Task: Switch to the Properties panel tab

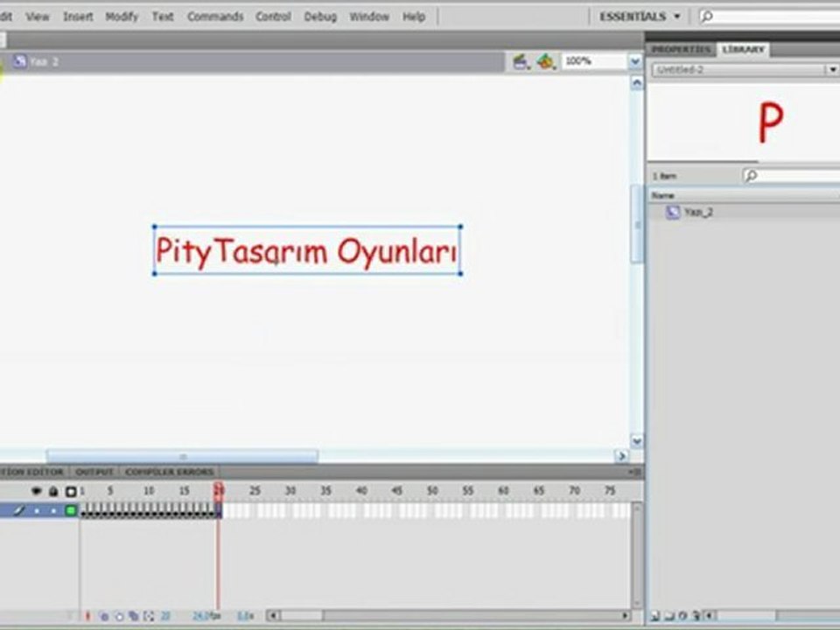Action: pos(681,49)
